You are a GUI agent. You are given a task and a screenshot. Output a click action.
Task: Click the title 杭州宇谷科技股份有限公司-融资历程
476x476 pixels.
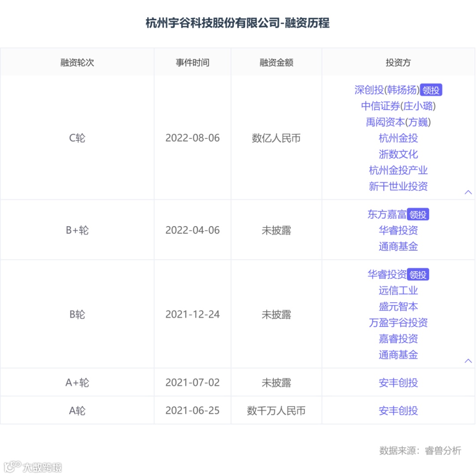(x=238, y=23)
